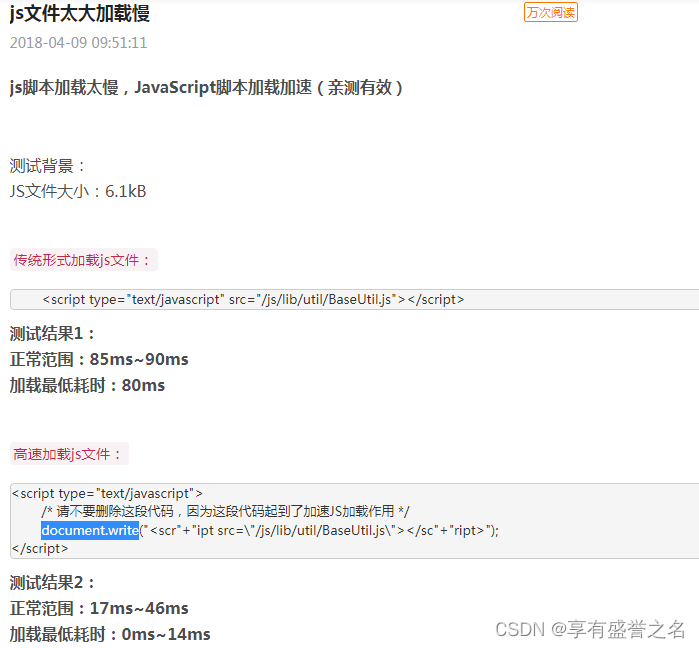Click the heading '测试结果2：'

point(53,583)
